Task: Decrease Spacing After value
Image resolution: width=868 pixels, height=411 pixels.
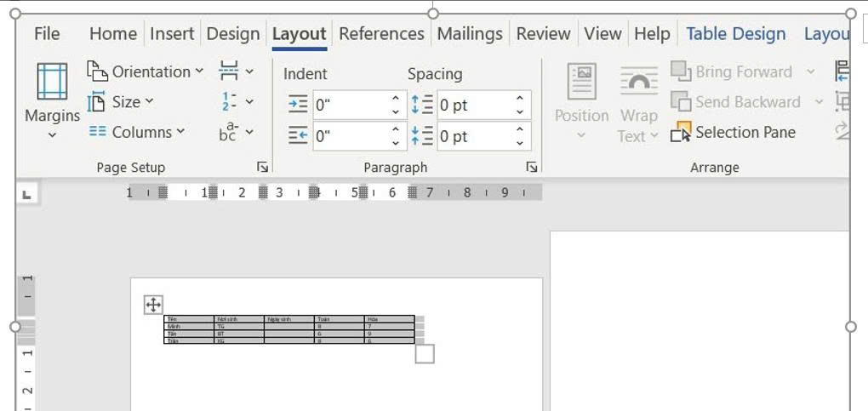Action: (520, 142)
